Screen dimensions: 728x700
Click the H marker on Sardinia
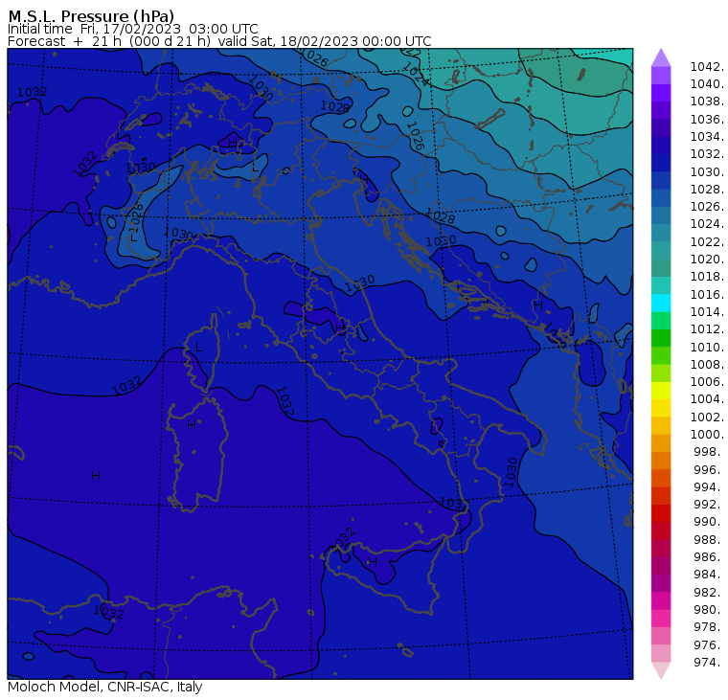[192, 425]
